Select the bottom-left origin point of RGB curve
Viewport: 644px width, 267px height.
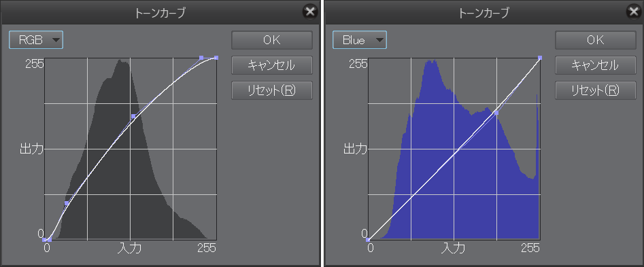coord(44,240)
